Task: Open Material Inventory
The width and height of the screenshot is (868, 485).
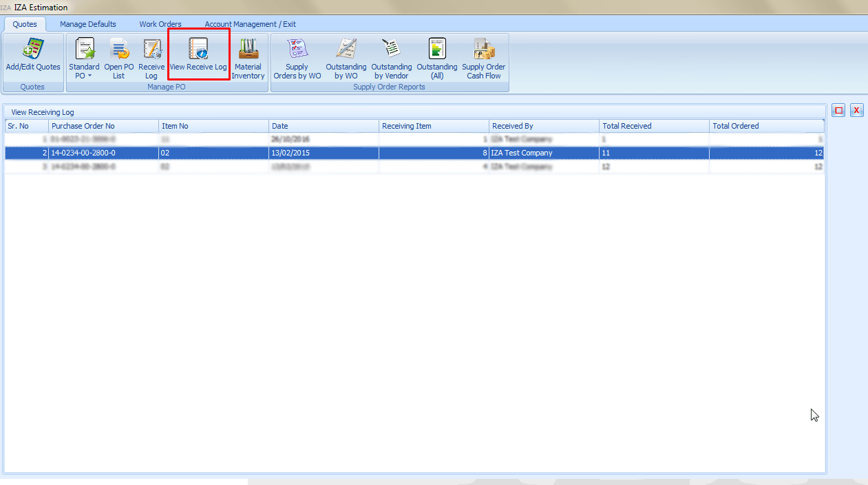Action: 248,58
